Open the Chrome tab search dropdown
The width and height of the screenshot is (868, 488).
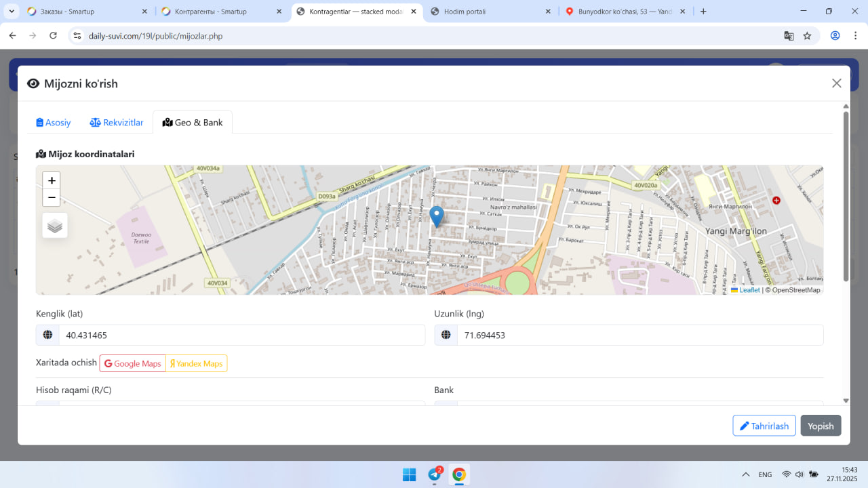(12, 12)
